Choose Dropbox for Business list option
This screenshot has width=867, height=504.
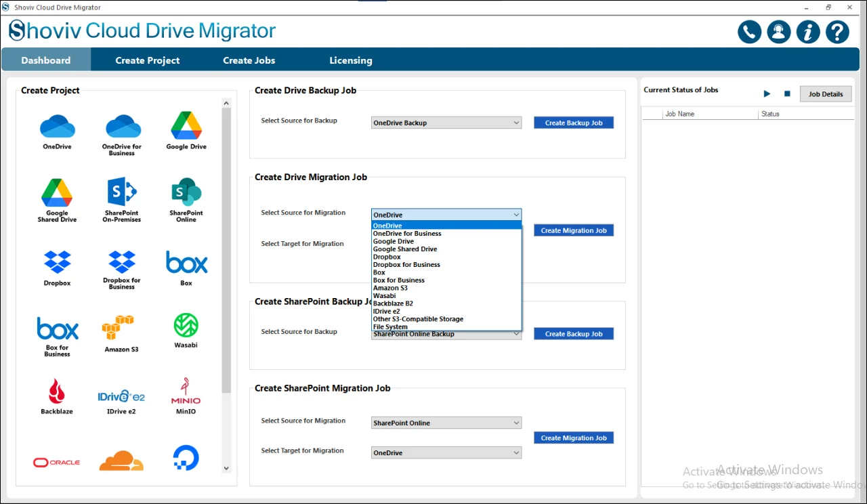click(x=446, y=265)
